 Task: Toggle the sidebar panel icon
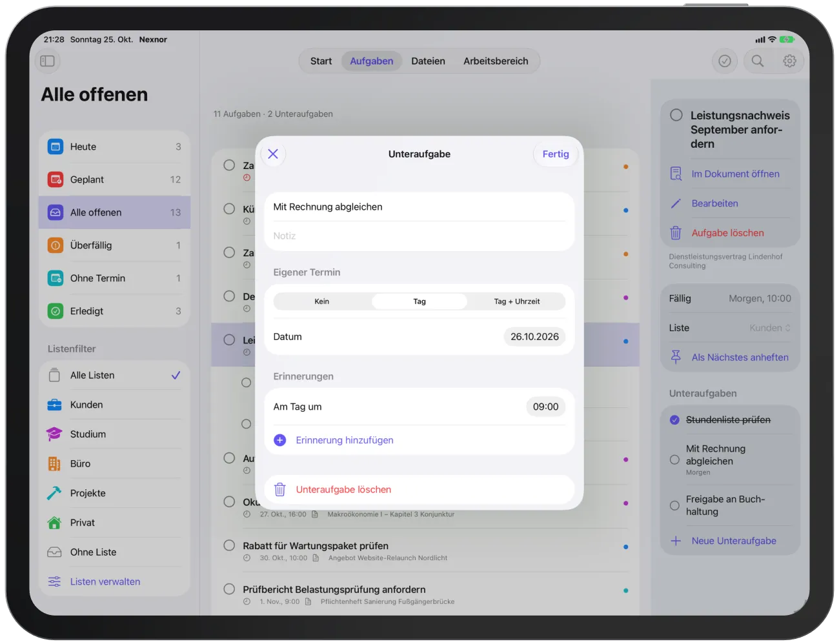click(x=48, y=61)
